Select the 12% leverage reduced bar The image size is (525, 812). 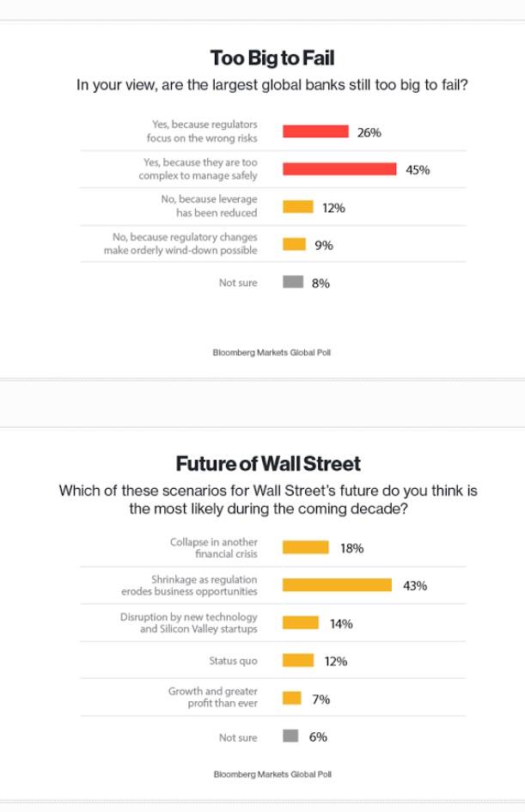298,207
